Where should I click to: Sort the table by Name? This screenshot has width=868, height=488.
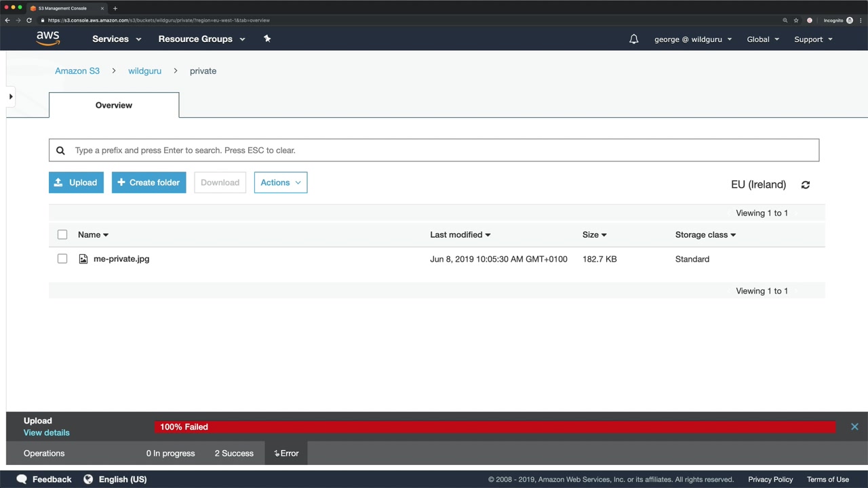pyautogui.click(x=93, y=235)
